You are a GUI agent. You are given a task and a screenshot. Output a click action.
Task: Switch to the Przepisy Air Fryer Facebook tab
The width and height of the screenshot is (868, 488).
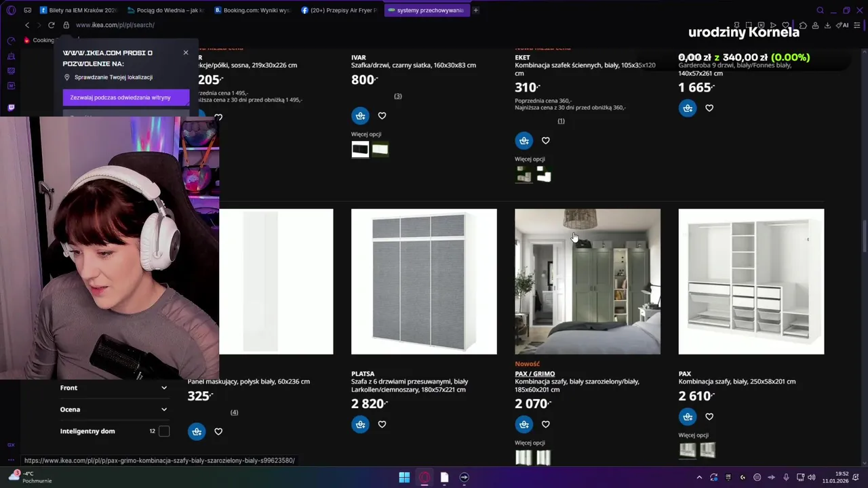pyautogui.click(x=340, y=10)
